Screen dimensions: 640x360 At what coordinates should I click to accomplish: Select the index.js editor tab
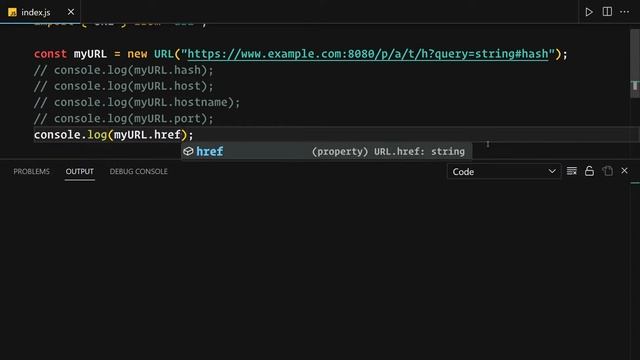click(x=40, y=12)
